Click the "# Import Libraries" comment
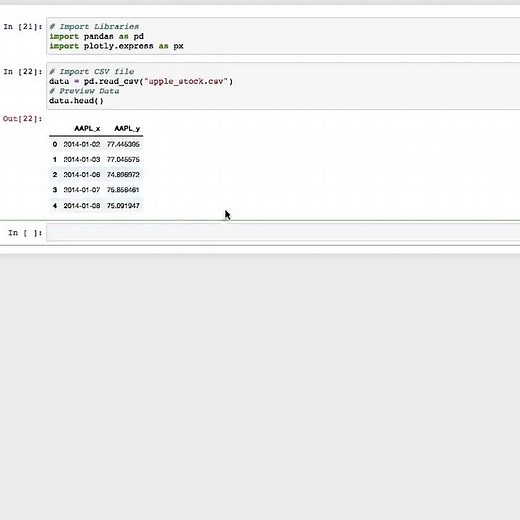The height and width of the screenshot is (520, 520). [x=94, y=27]
